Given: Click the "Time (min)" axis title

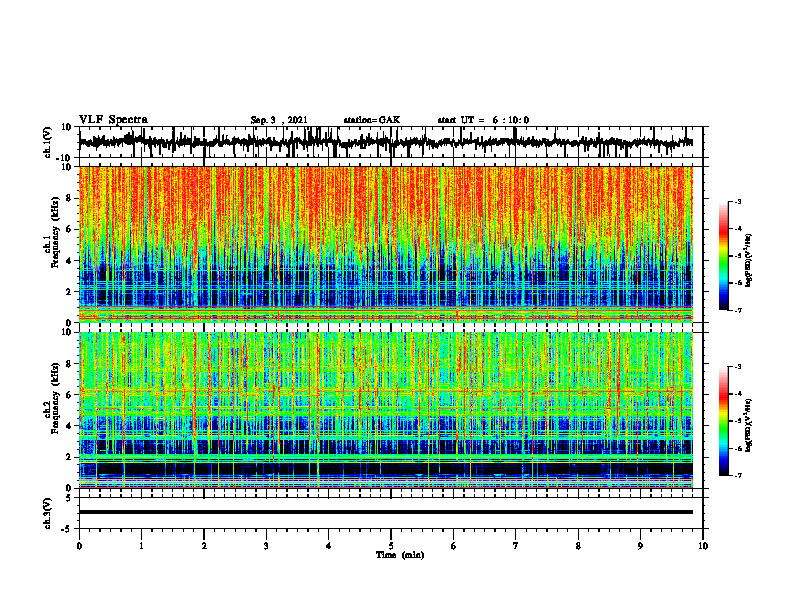Looking at the screenshot, I should coord(400,555).
